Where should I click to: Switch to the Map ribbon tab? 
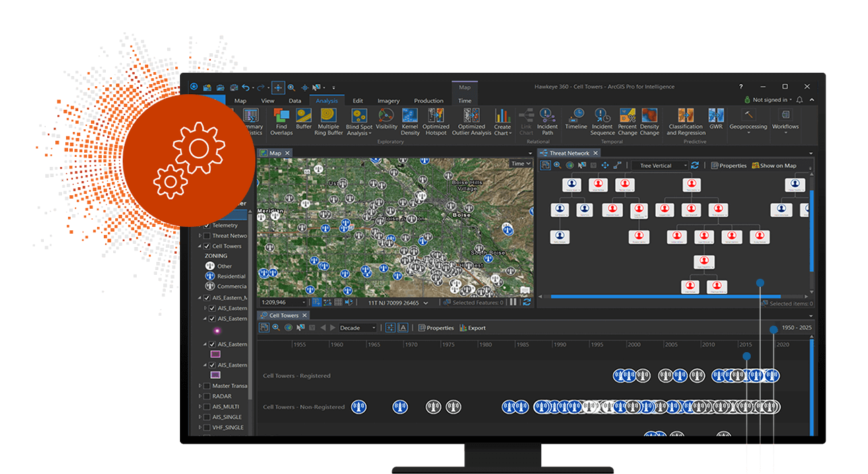click(240, 101)
